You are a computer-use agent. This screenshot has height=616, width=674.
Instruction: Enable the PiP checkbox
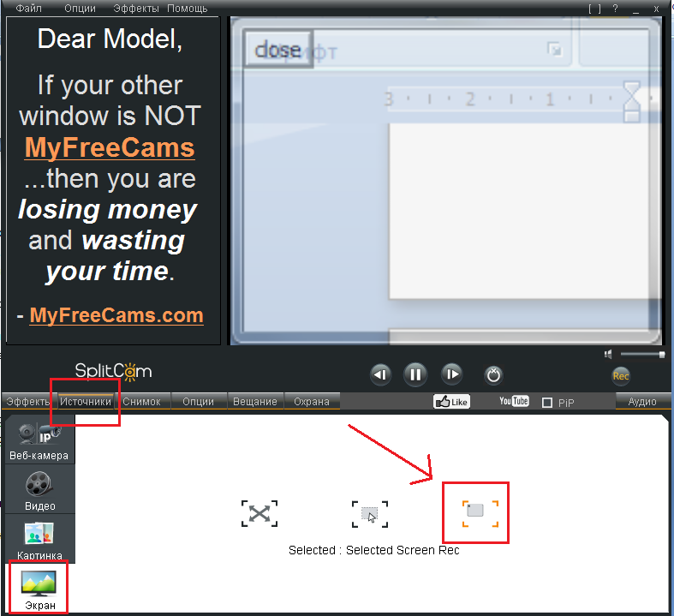click(x=547, y=403)
